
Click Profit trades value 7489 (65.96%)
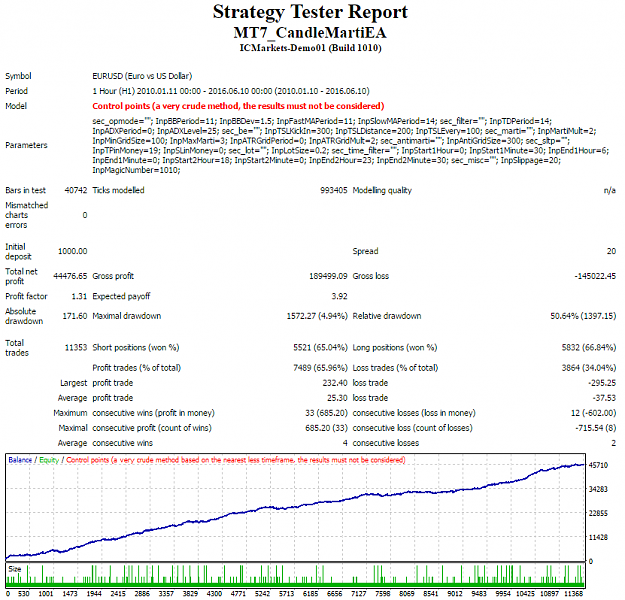tap(320, 368)
